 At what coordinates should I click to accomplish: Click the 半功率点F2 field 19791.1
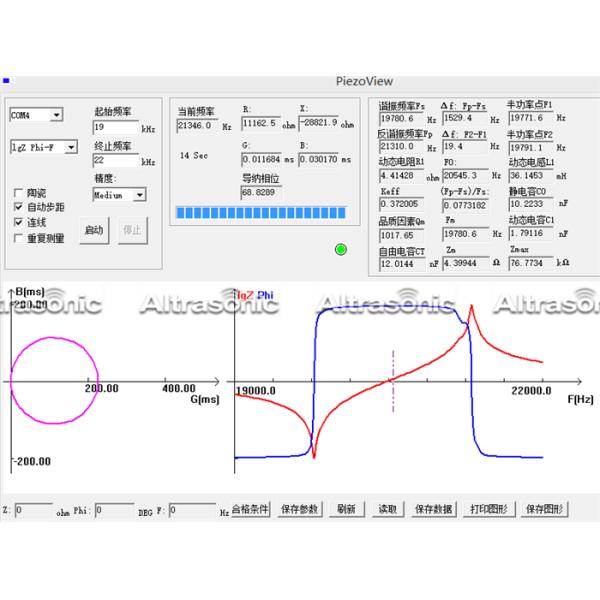pos(531,147)
